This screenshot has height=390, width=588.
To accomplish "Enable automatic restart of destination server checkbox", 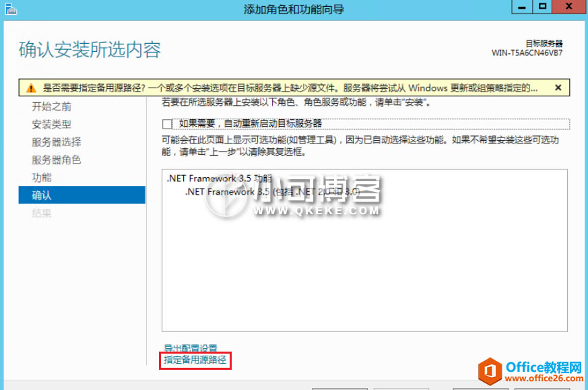I will point(167,124).
